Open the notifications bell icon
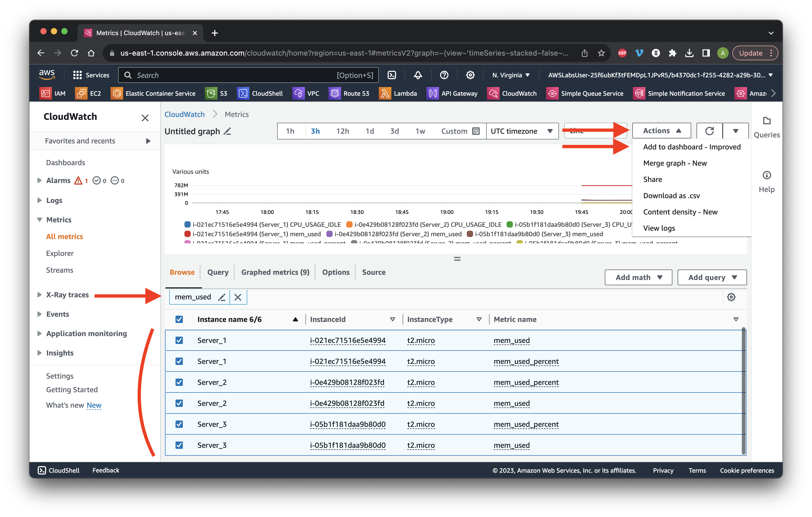 click(418, 75)
